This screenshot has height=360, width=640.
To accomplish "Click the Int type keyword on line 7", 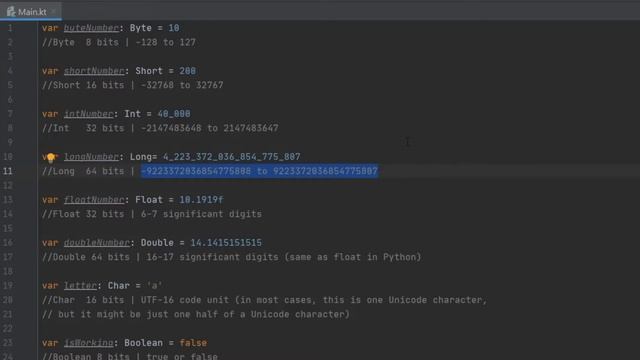I will point(133,114).
